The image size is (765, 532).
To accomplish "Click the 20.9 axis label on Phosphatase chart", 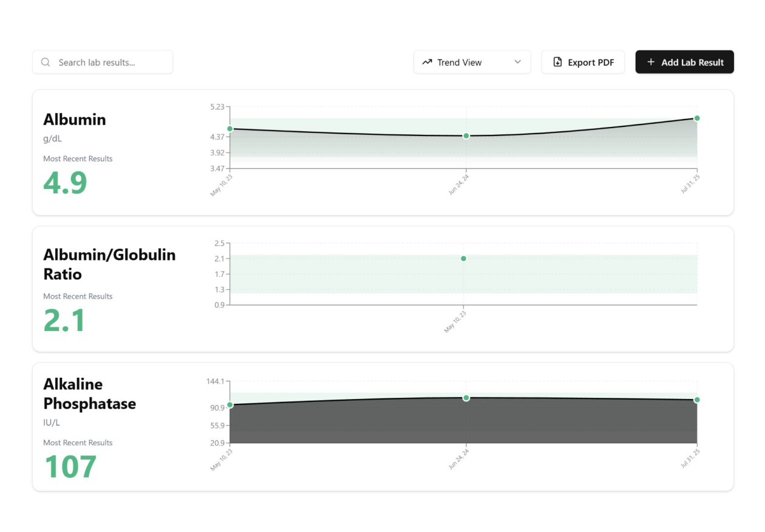I will click(217, 443).
